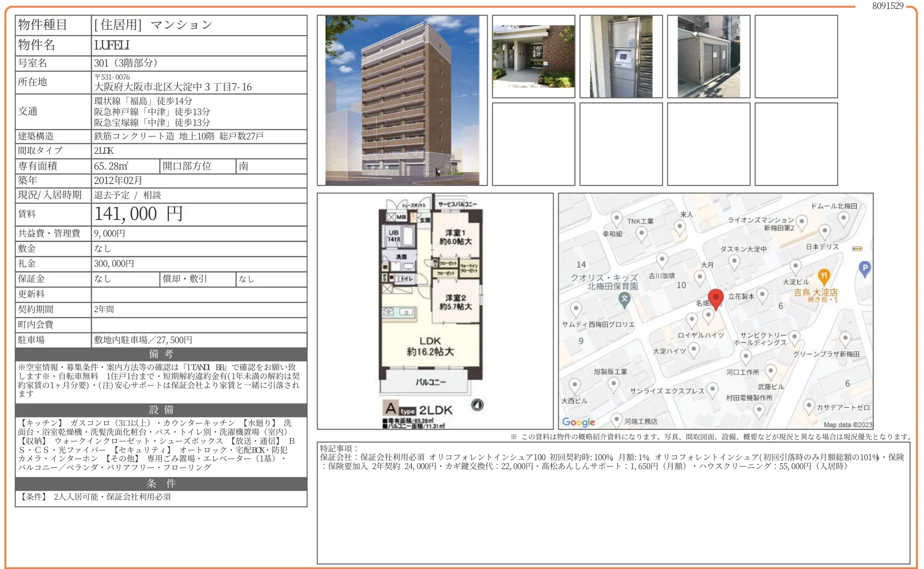Image resolution: width=924 pixels, height=569 pixels.
Task: Click the school icon under クオリス・キッズ北梅田保育園
Action: tap(624, 299)
